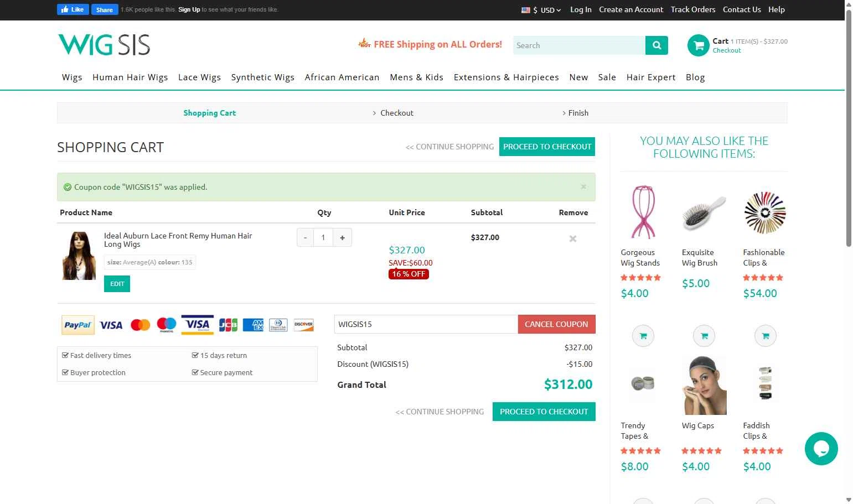This screenshot has width=853, height=504.
Task: Click the Discover card icon
Action: tap(303, 325)
